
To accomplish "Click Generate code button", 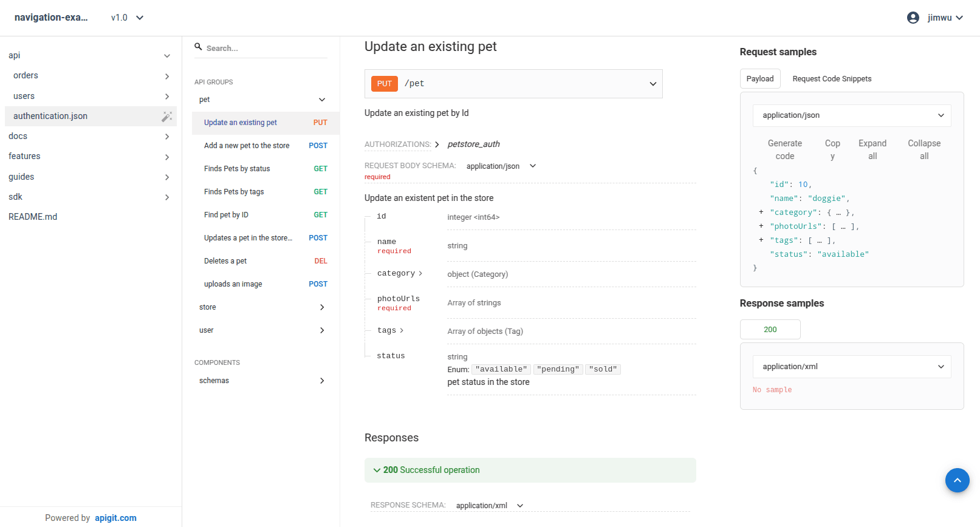I will [x=785, y=150].
